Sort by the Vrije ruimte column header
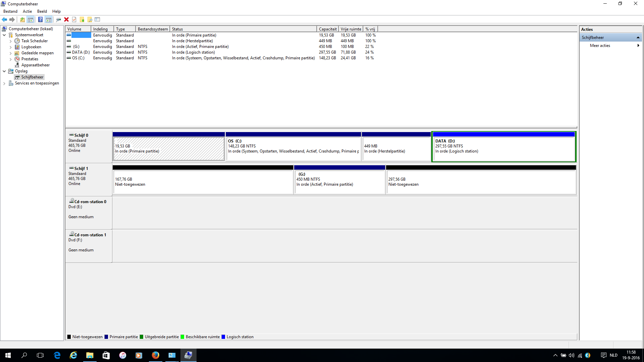The height and width of the screenshot is (362, 644). [351, 29]
